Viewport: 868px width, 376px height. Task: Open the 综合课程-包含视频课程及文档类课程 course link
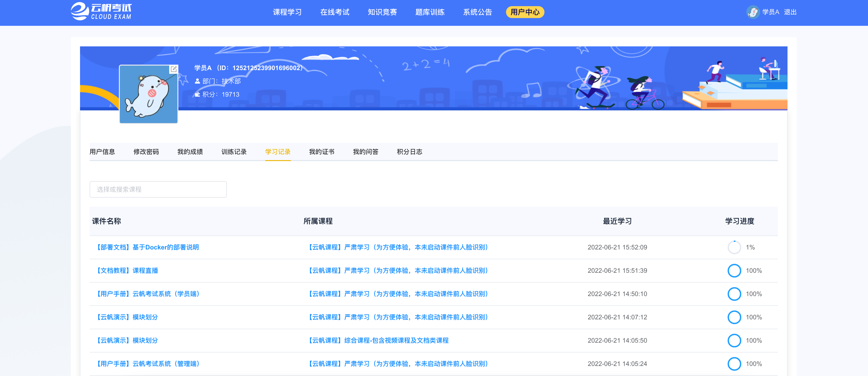pos(378,340)
